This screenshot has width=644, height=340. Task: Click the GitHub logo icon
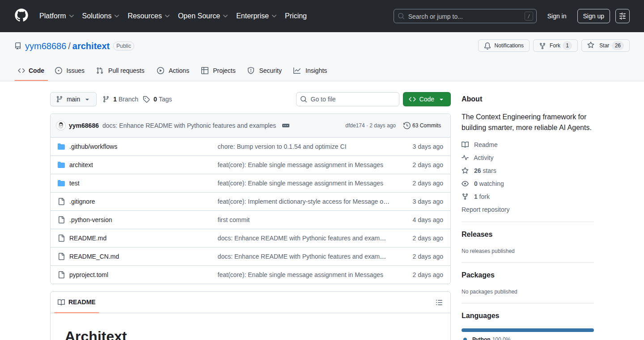click(21, 16)
